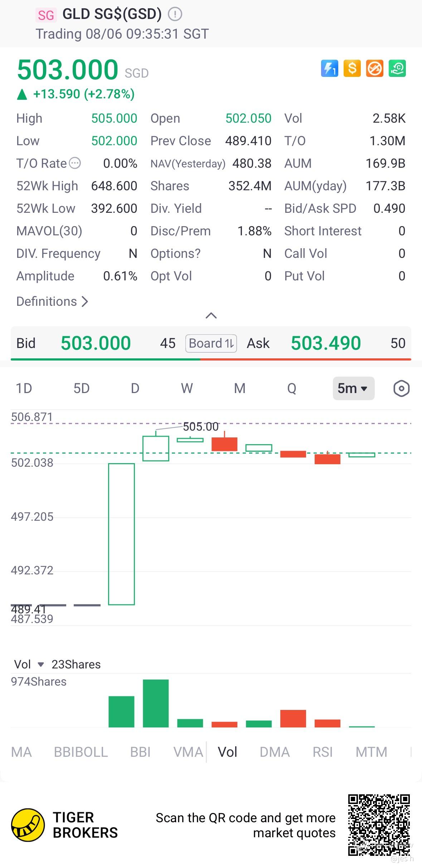The width and height of the screenshot is (422, 868).
Task: Open the Definitions link
Action: (x=52, y=301)
